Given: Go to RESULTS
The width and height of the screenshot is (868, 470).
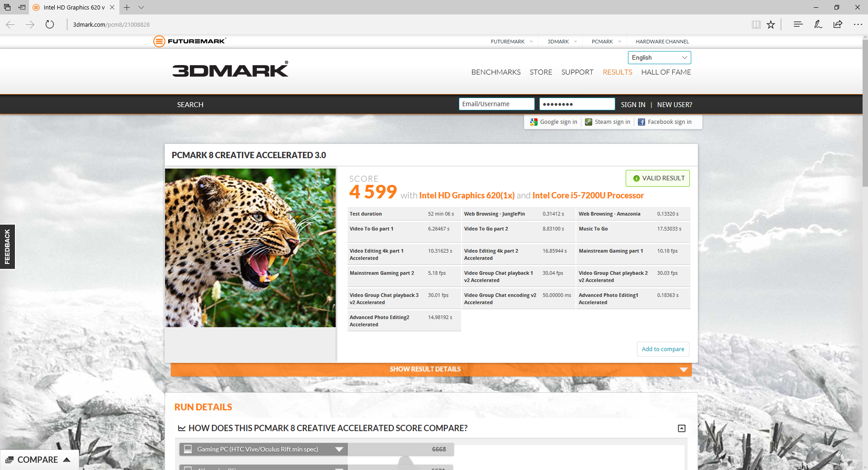Looking at the screenshot, I should click(617, 72).
